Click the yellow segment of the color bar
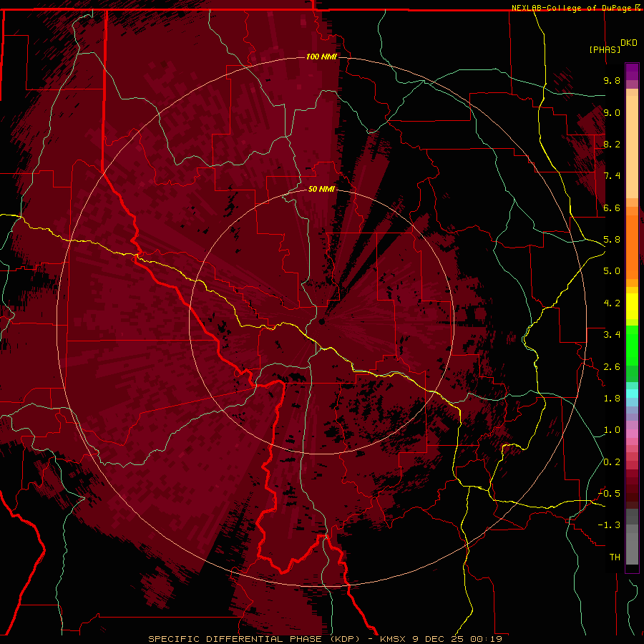The width and height of the screenshot is (644, 644). (x=632, y=306)
